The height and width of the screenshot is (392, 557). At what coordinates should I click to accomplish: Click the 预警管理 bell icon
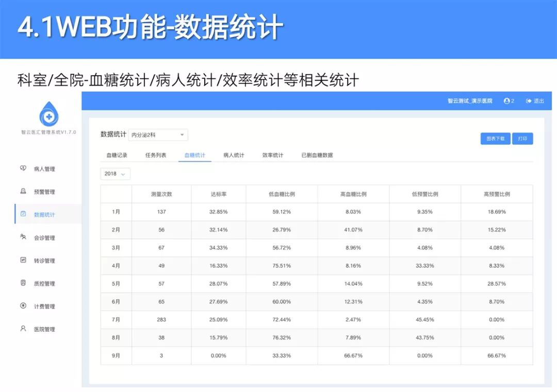[23, 191]
